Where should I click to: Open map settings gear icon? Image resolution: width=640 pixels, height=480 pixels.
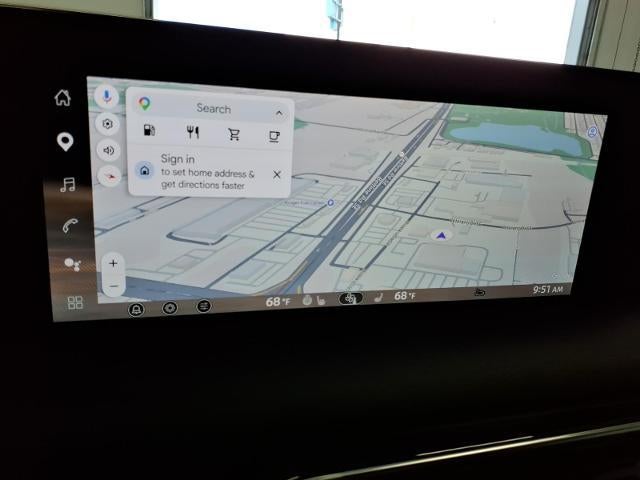click(x=107, y=124)
